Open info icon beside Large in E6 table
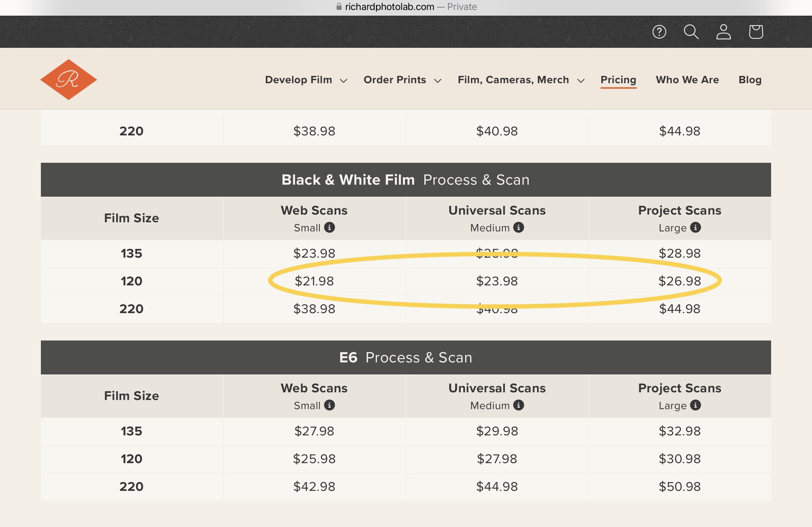 pos(696,405)
